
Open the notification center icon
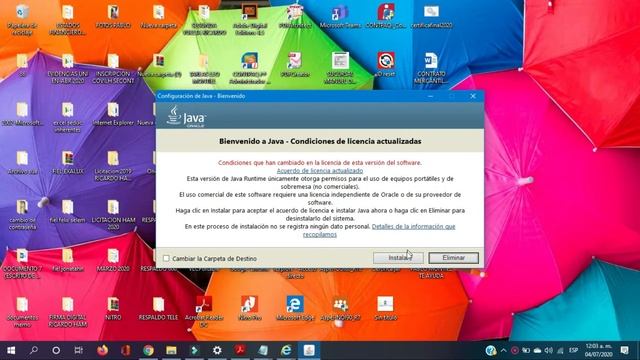624,350
